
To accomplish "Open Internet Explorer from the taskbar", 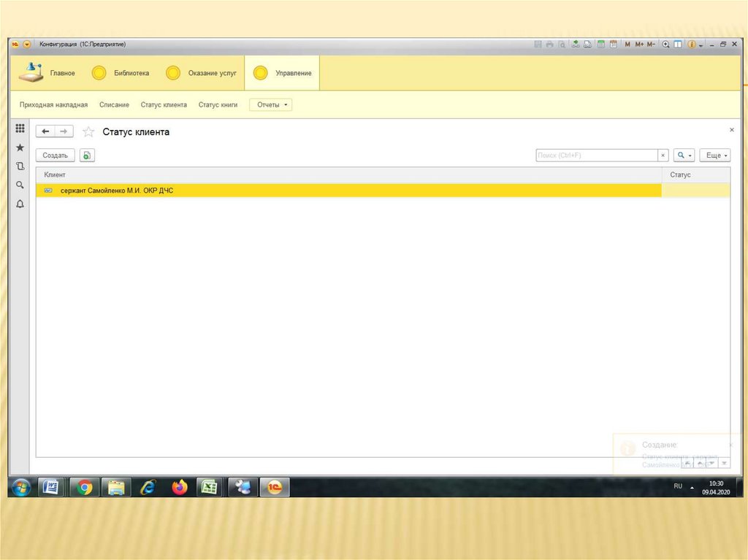I will [x=148, y=487].
